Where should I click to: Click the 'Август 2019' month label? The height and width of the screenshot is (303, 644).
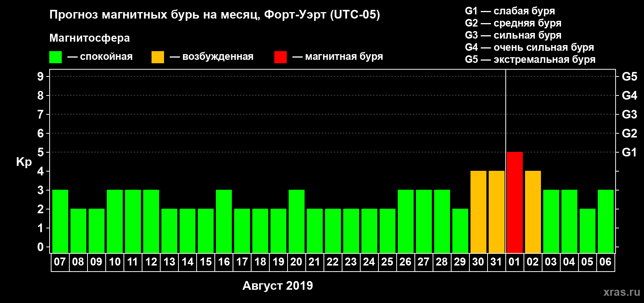pos(278,286)
